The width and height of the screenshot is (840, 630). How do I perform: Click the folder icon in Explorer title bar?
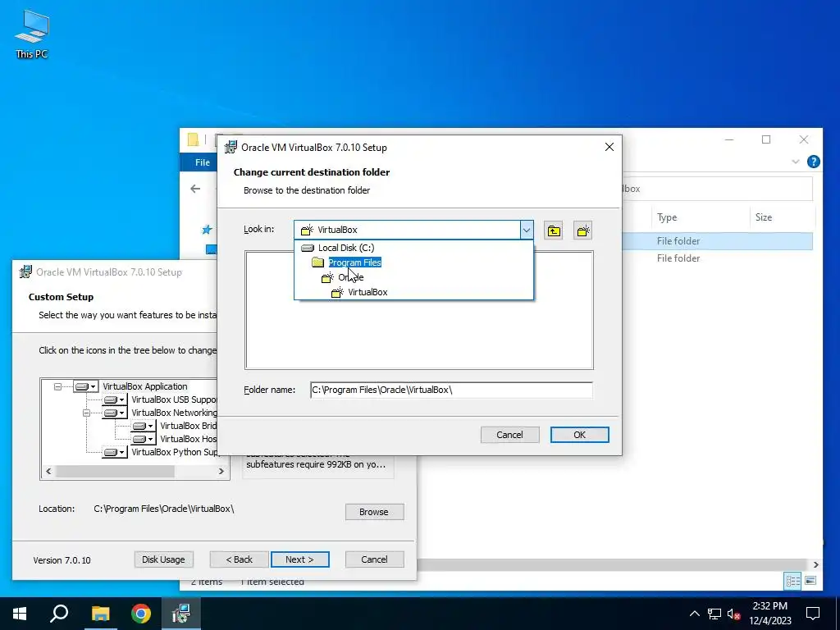click(193, 139)
